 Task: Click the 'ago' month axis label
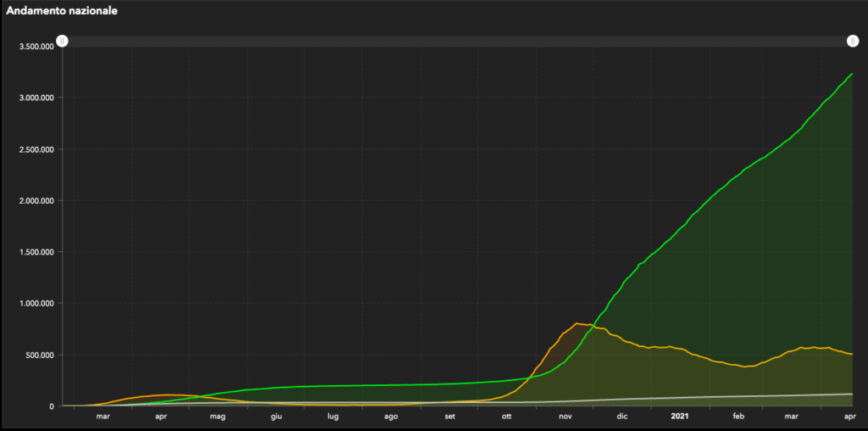tap(391, 417)
